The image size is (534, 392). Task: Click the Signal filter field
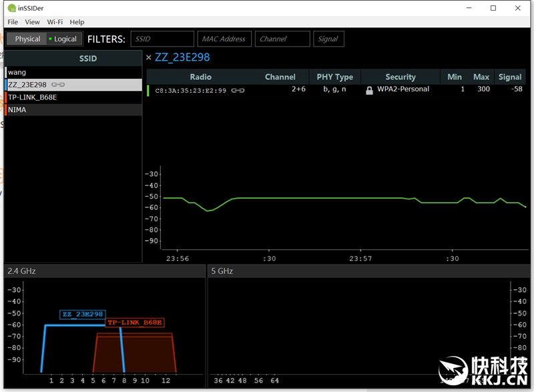(328, 39)
